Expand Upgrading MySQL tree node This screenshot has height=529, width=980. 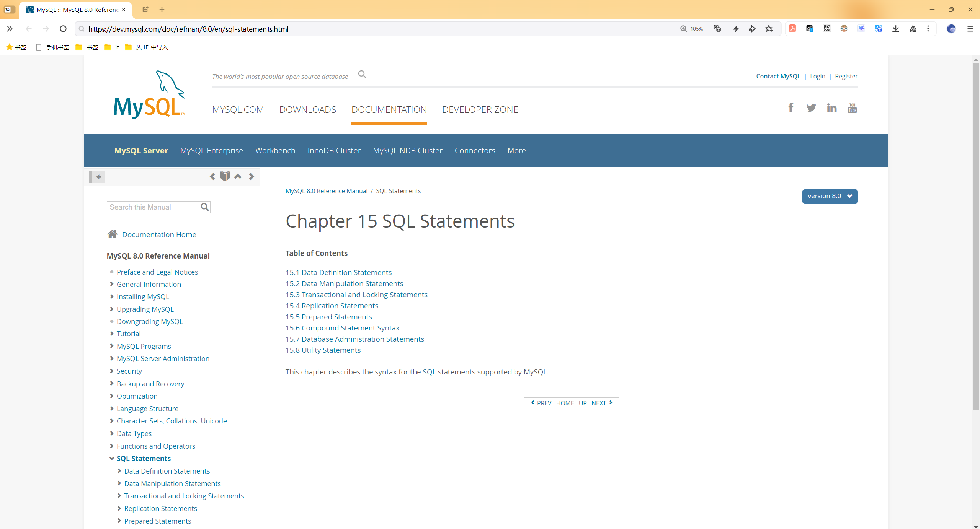[x=112, y=309]
